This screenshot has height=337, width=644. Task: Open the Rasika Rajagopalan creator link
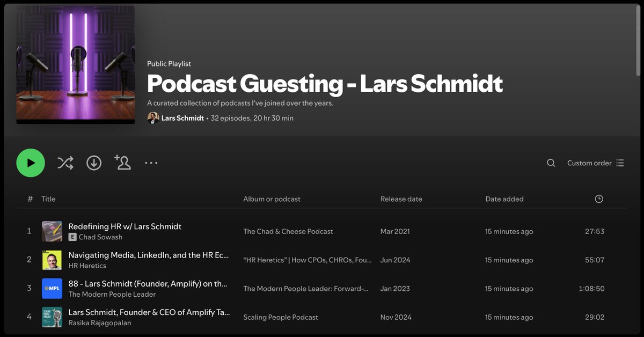point(100,323)
